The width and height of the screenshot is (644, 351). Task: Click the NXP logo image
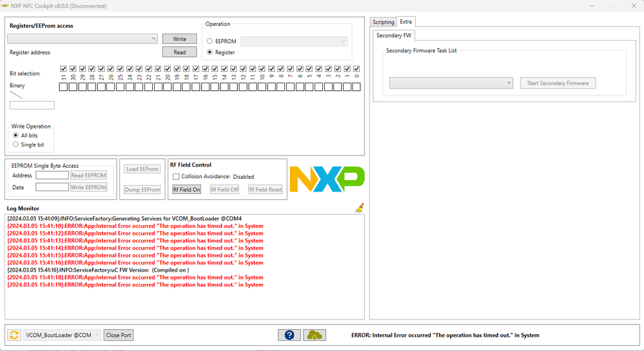point(327,179)
